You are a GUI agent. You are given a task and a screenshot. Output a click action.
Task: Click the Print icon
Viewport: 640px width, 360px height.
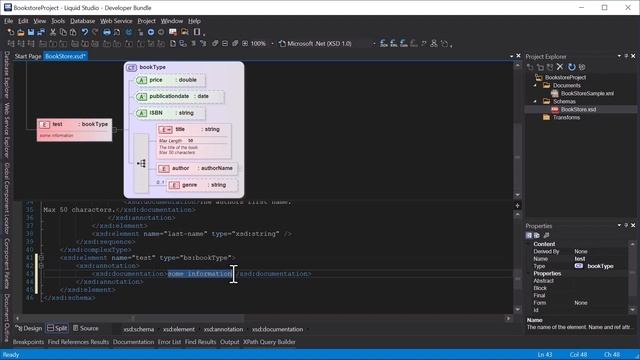tap(107, 32)
